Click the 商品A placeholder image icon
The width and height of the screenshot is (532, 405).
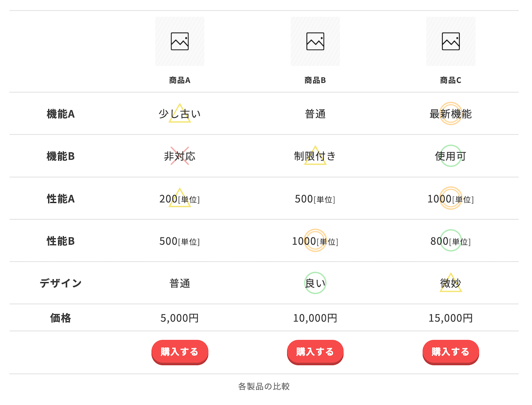[x=180, y=41]
